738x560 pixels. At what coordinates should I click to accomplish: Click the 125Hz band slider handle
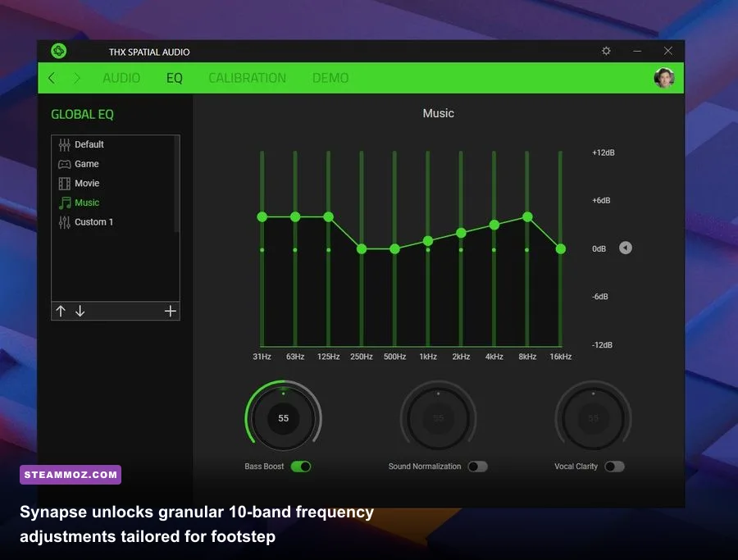tap(329, 217)
